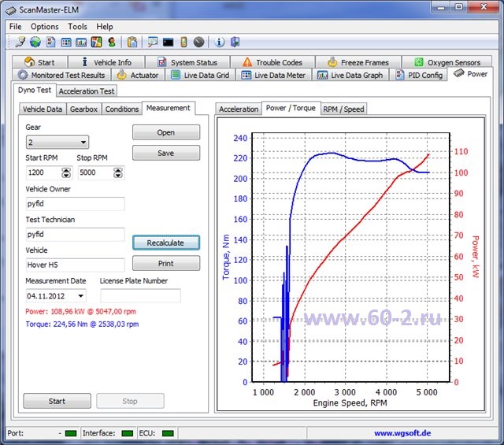Screen dimensions: 504x445
Task: Click the Start dyno test button
Action: [57, 401]
